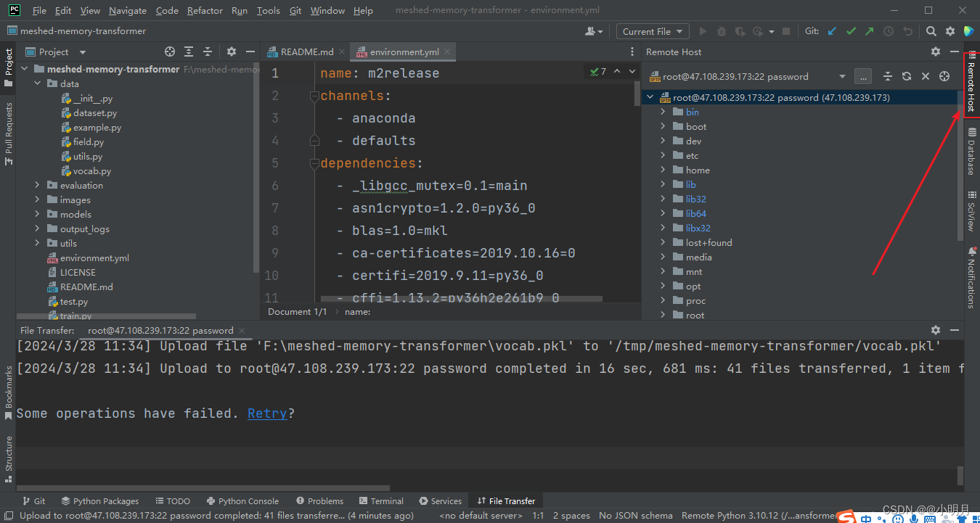Click the Debug bug icon
The width and height of the screenshot is (980, 523).
click(x=721, y=31)
